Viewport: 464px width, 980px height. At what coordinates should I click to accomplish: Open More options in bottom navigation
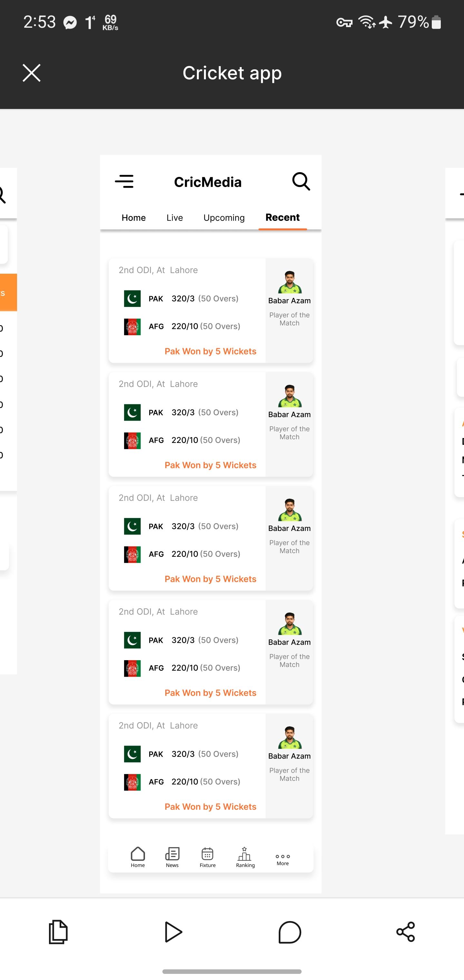coord(283,859)
